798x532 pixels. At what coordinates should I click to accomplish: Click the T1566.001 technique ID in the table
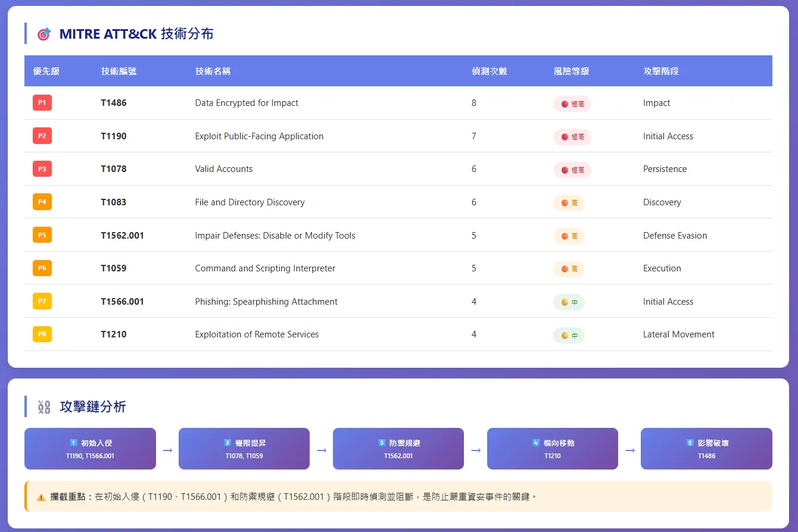122,302
